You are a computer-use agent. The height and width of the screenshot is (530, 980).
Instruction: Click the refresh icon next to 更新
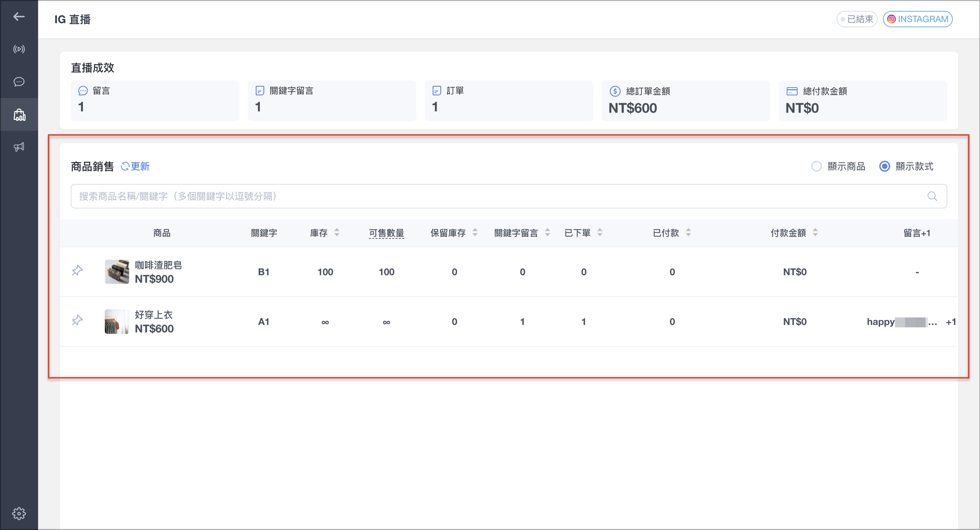(125, 166)
